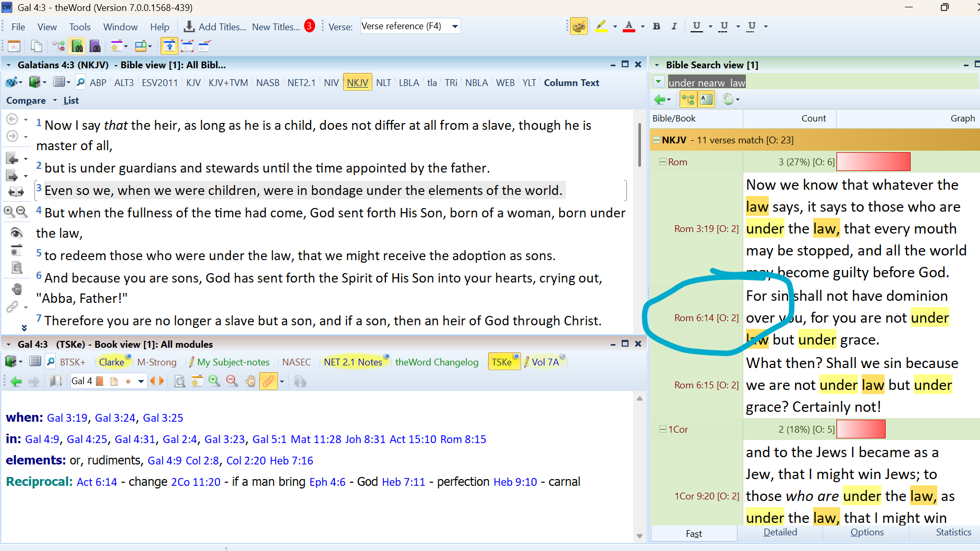Screen dimensions: 980x551
Task: Toggle the highlighted dock-view upload icon
Action: point(169,46)
